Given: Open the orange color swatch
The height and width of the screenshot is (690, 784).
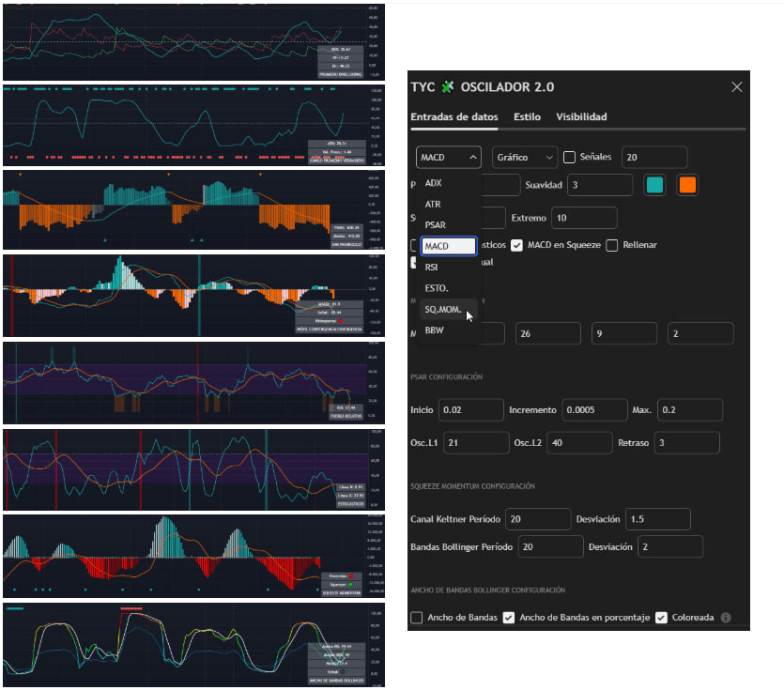Looking at the screenshot, I should click(x=687, y=185).
